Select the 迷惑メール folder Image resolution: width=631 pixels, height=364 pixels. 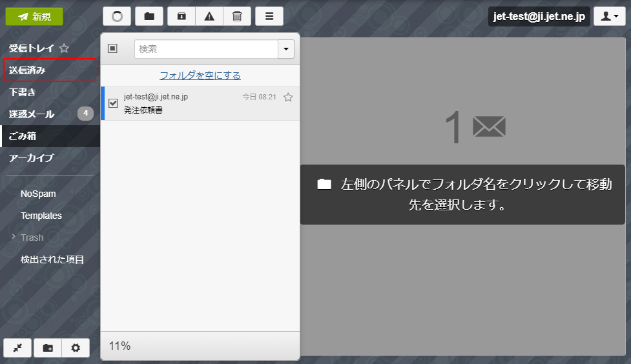31,114
